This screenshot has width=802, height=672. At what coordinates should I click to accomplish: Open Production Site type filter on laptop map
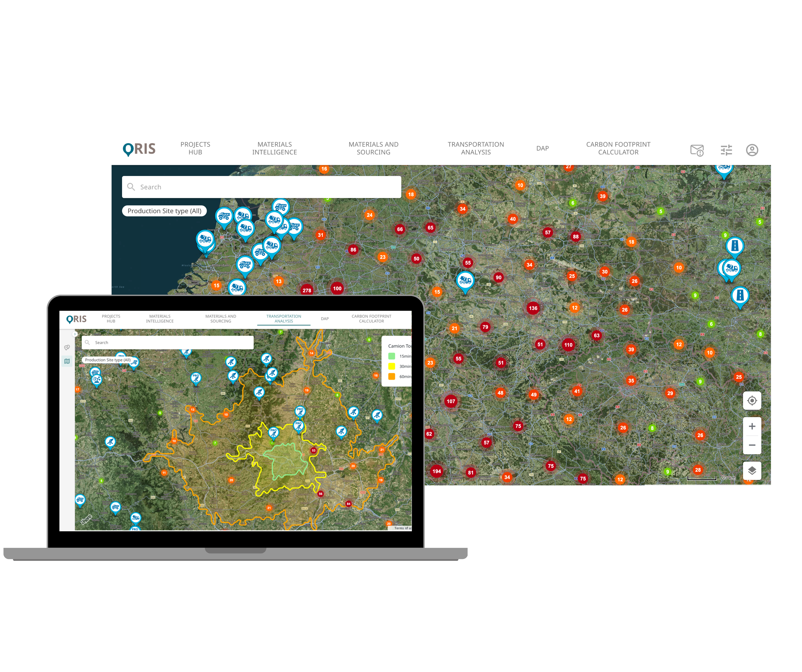[x=108, y=360]
